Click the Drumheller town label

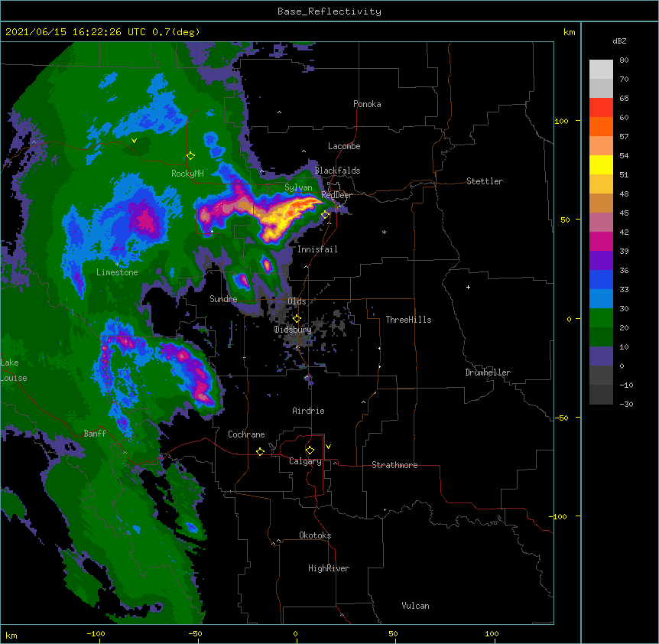(488, 372)
